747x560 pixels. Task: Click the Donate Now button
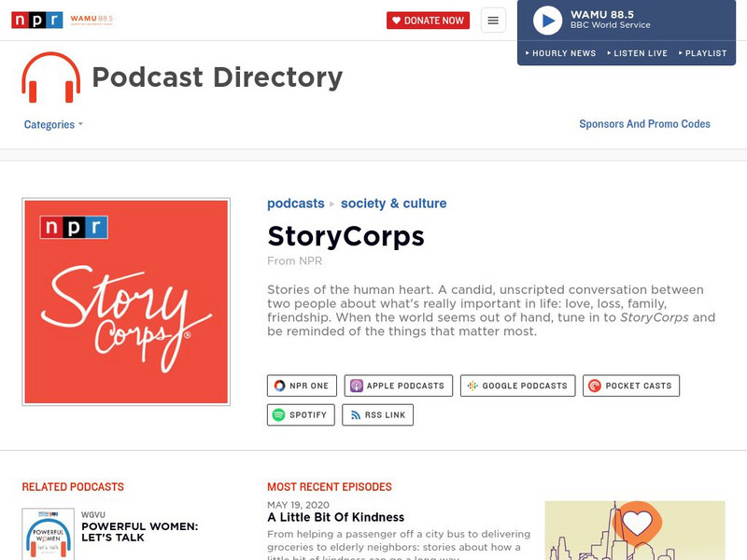pos(428,21)
